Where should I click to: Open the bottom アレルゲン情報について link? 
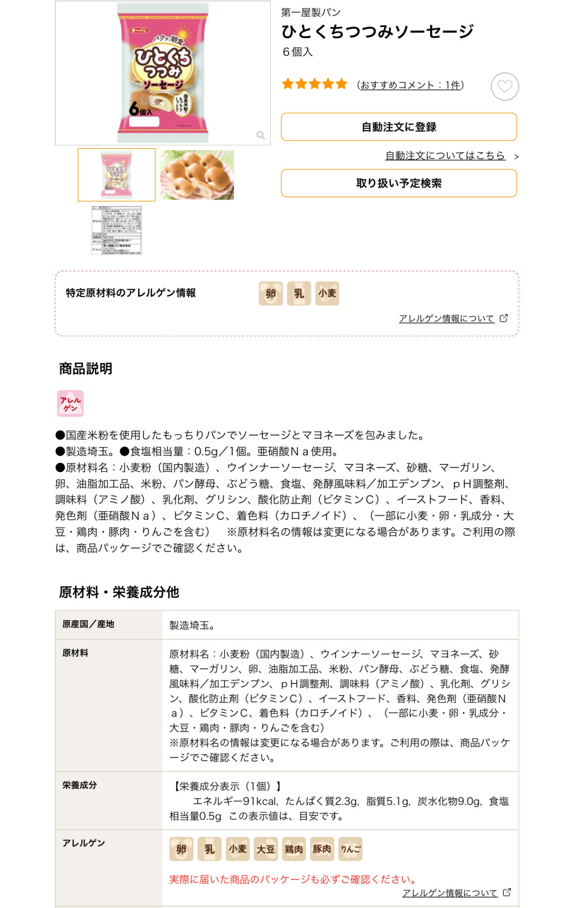[x=450, y=892]
